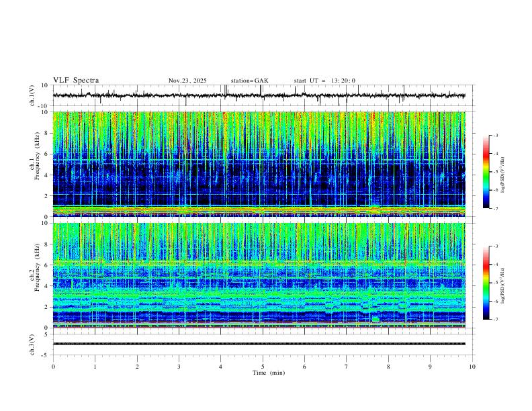
Task: Click the "-3" label on lower colorbar
Action: [495, 246]
